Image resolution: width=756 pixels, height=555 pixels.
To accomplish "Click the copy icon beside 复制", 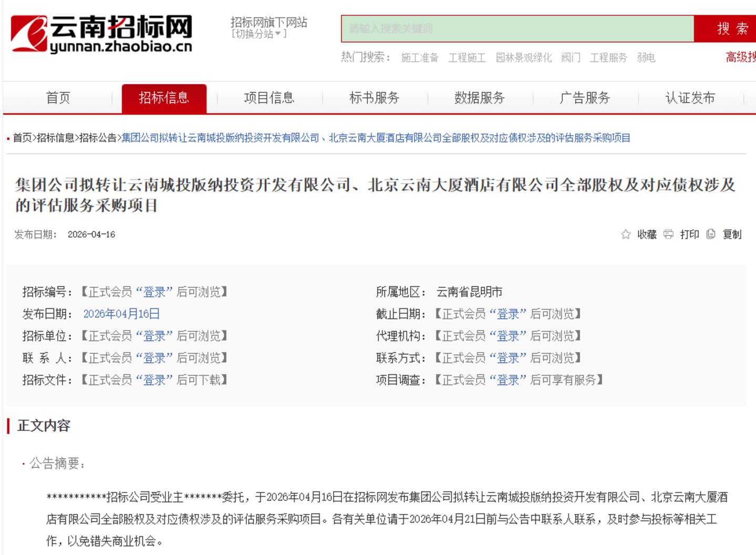I will [x=711, y=234].
